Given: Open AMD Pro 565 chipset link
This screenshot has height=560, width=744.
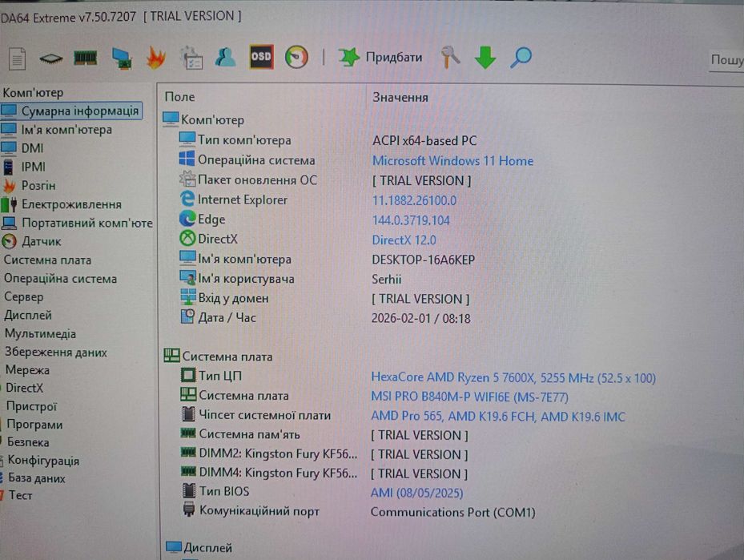Looking at the screenshot, I should coord(498,417).
